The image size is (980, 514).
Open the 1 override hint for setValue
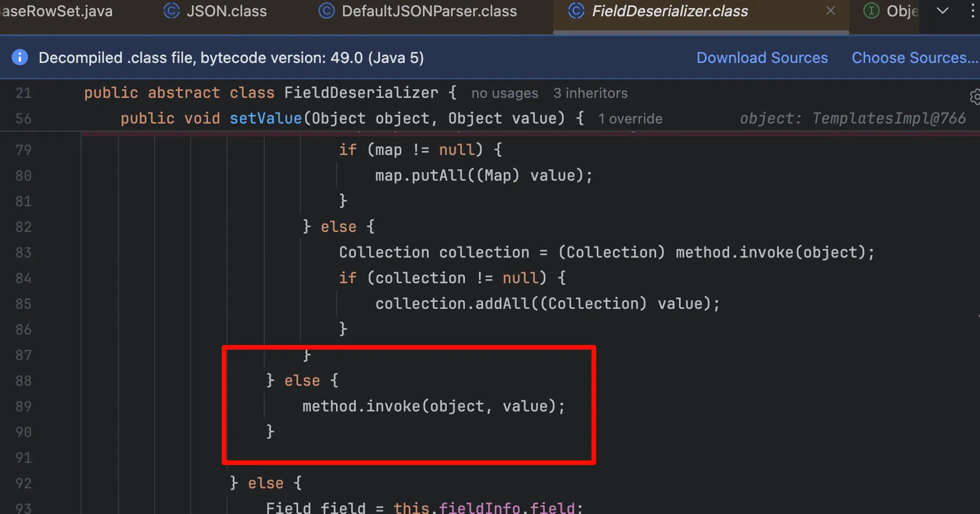click(x=630, y=119)
